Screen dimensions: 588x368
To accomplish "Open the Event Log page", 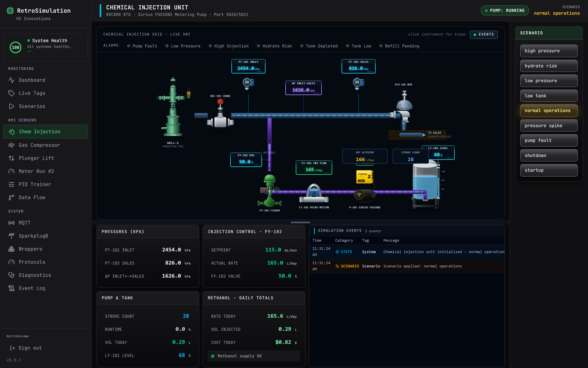I will 46,288.
